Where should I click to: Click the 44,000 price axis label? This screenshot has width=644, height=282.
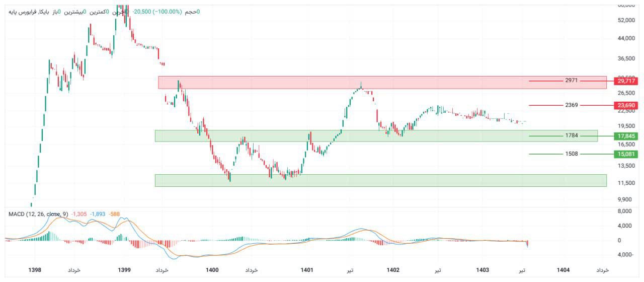tap(625, 38)
